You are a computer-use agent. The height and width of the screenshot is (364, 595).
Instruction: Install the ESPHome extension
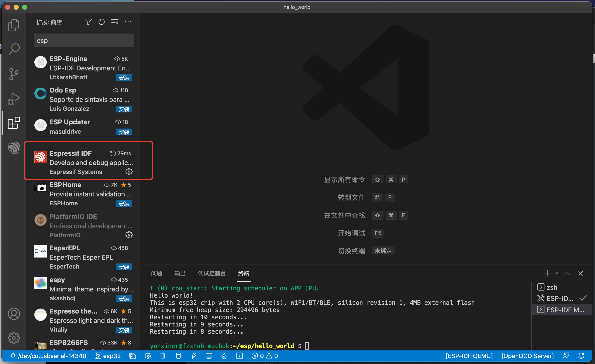124,204
